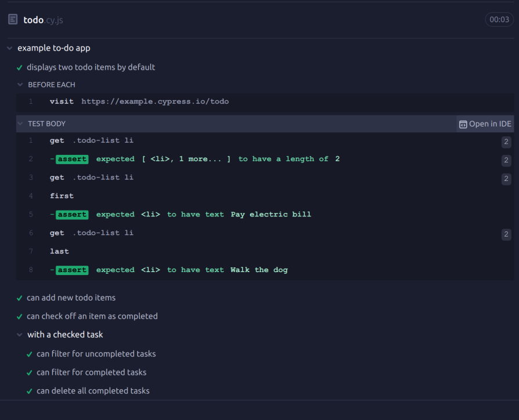Collapse the 'example to-do app' suite chevron
519x420 pixels.
tap(9, 48)
